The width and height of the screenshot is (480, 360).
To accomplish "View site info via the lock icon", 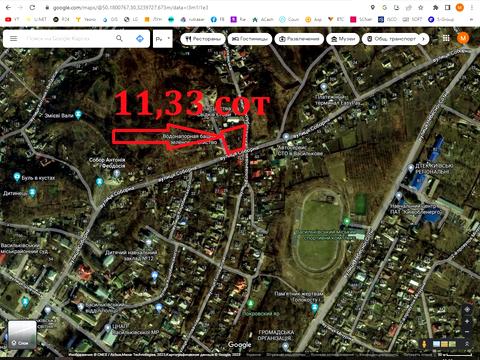I will (x=47, y=7).
